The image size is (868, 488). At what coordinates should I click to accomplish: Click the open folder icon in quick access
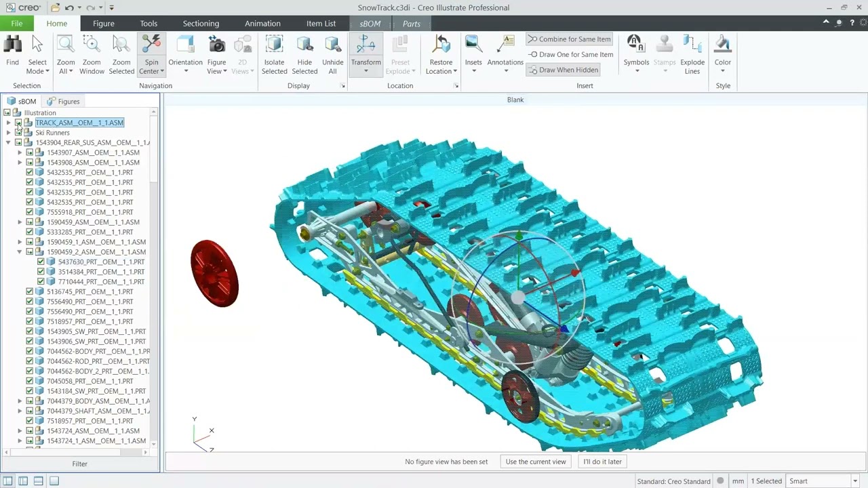click(55, 8)
